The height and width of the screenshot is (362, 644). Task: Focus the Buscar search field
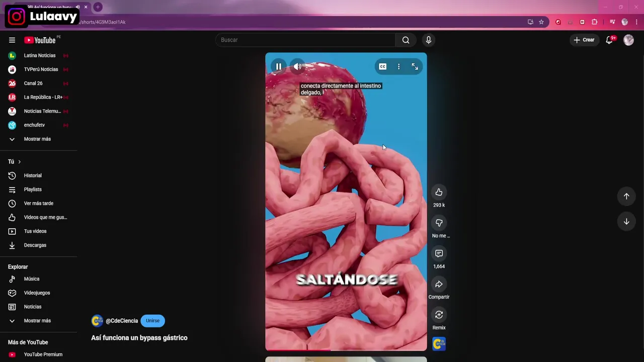pyautogui.click(x=305, y=40)
